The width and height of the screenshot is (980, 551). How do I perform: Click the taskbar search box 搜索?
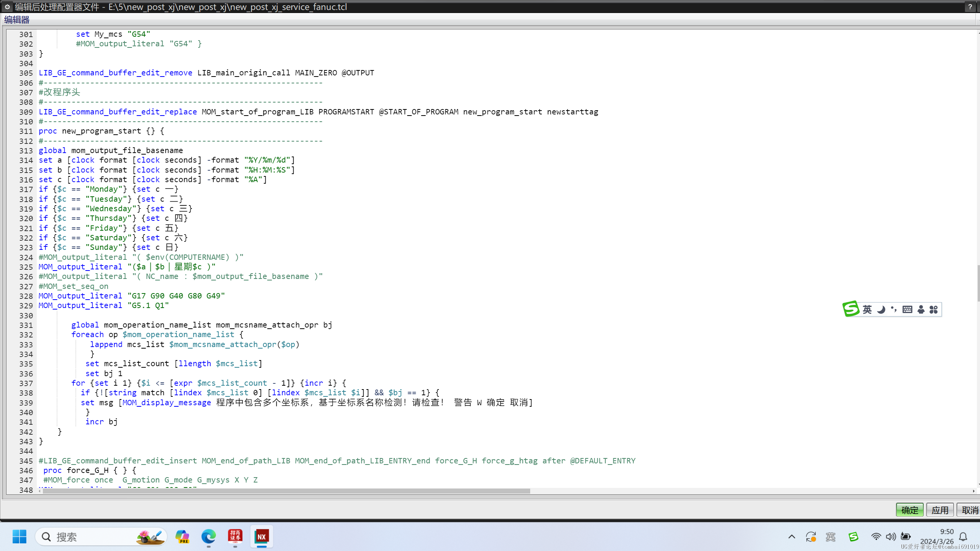[101, 537]
